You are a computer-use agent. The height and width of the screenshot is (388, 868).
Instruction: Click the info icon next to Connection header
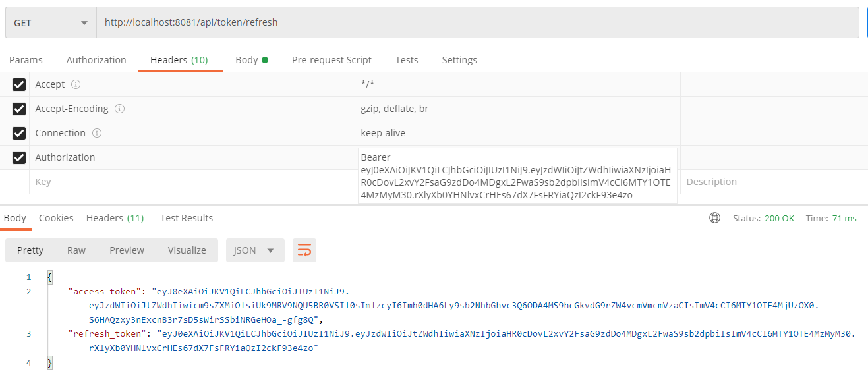tap(98, 132)
